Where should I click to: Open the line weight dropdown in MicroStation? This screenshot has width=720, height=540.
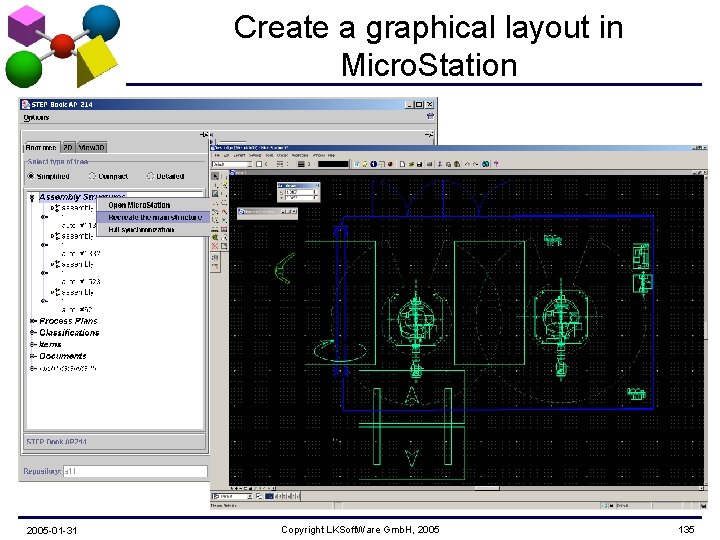click(x=304, y=164)
